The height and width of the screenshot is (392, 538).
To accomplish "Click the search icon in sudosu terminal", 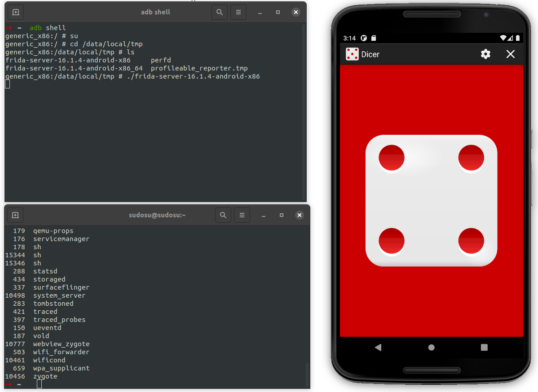I will coord(223,215).
